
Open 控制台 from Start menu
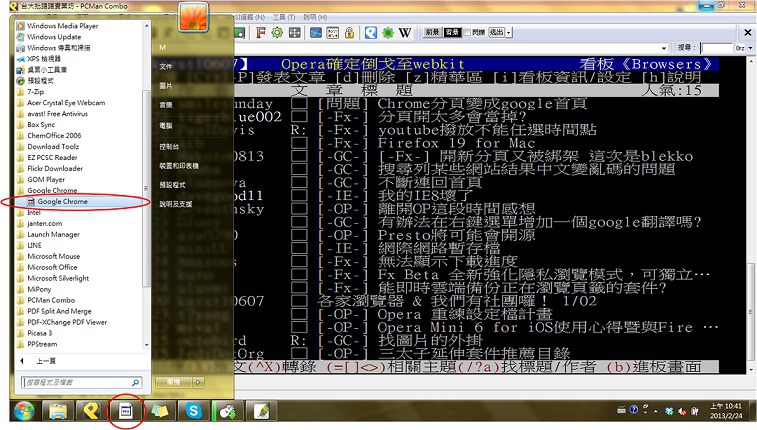[x=169, y=146]
